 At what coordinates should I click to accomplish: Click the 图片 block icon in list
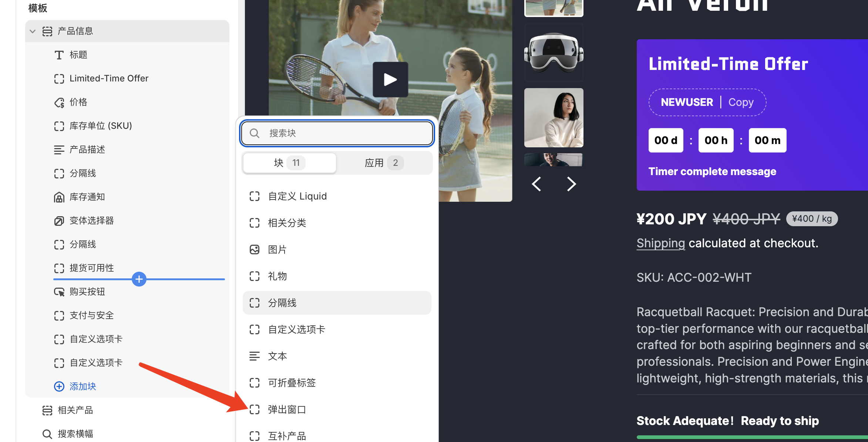255,250
